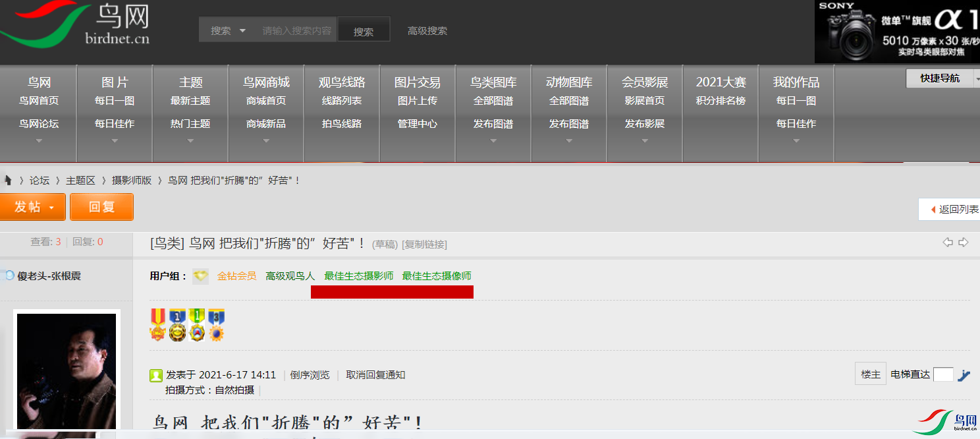The image size is (980, 439).
Task: Go to next thread arrow icon
Action: click(x=964, y=243)
